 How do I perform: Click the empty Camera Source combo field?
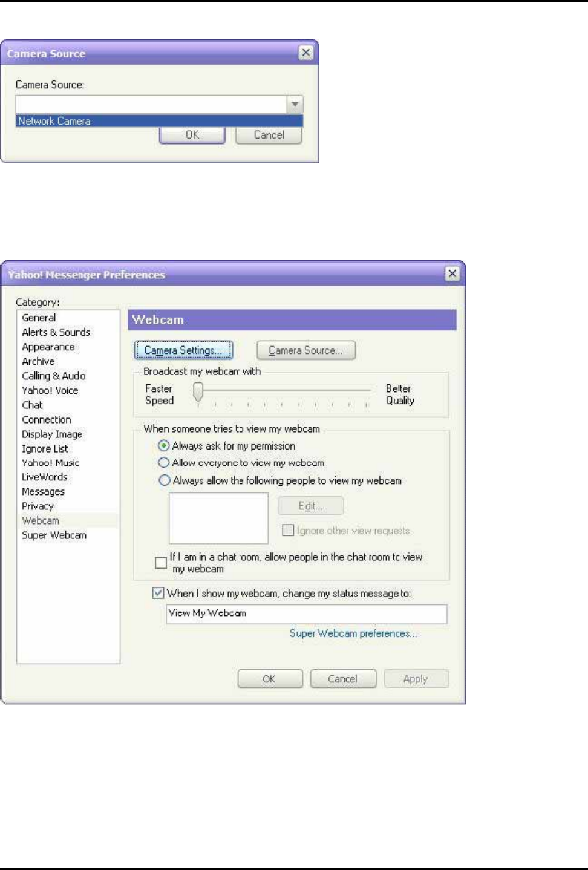[x=151, y=105]
